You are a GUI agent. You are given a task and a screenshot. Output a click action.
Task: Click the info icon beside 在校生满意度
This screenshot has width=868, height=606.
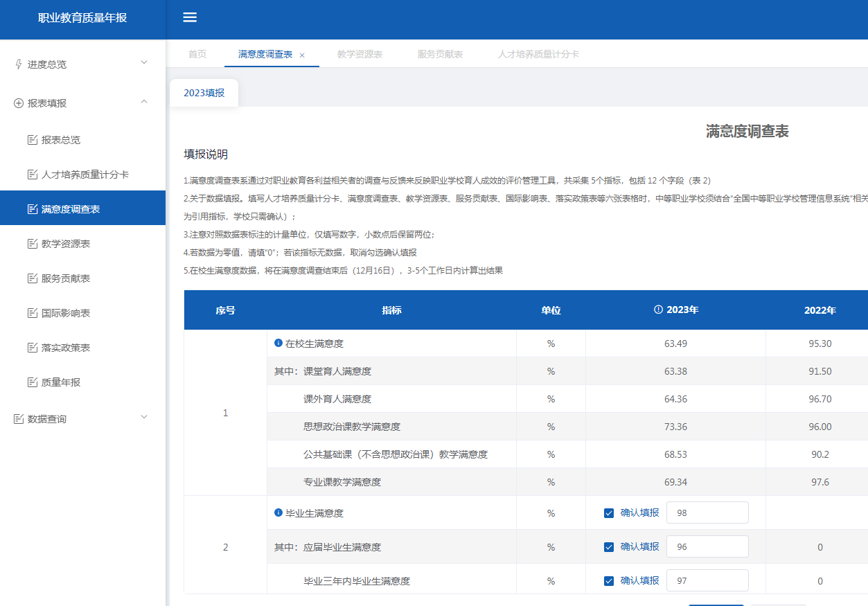[x=278, y=343]
